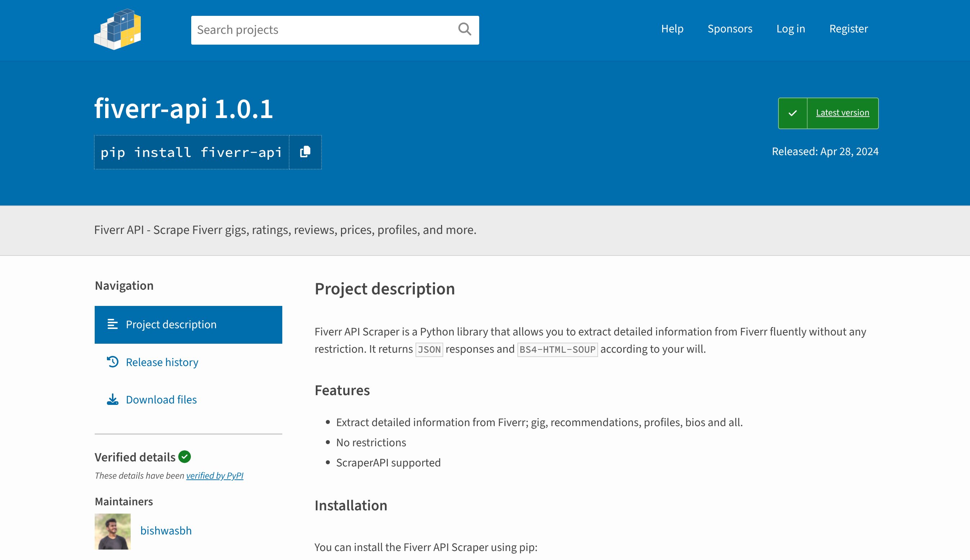970x560 pixels.
Task: Open the Help page
Action: (x=672, y=28)
